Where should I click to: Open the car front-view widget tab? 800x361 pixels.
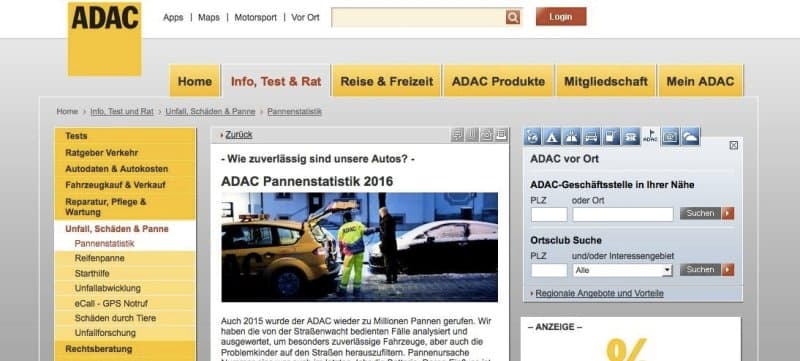tap(591, 137)
